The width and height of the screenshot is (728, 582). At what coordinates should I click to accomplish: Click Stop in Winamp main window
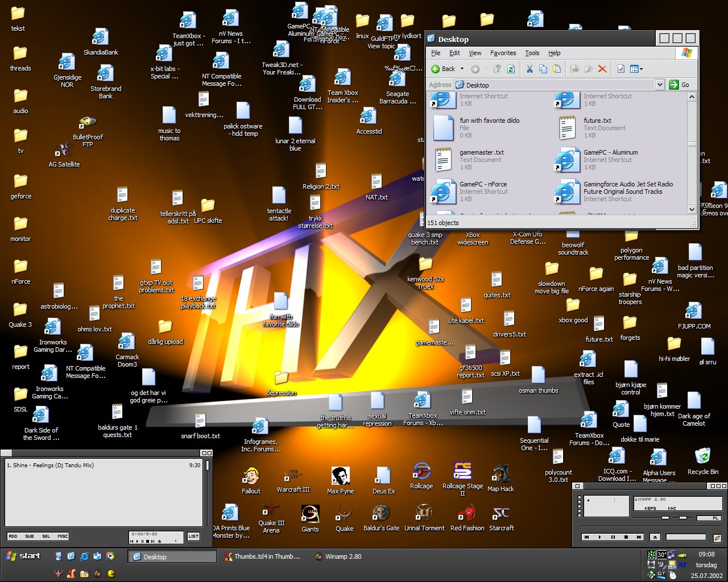click(x=626, y=537)
